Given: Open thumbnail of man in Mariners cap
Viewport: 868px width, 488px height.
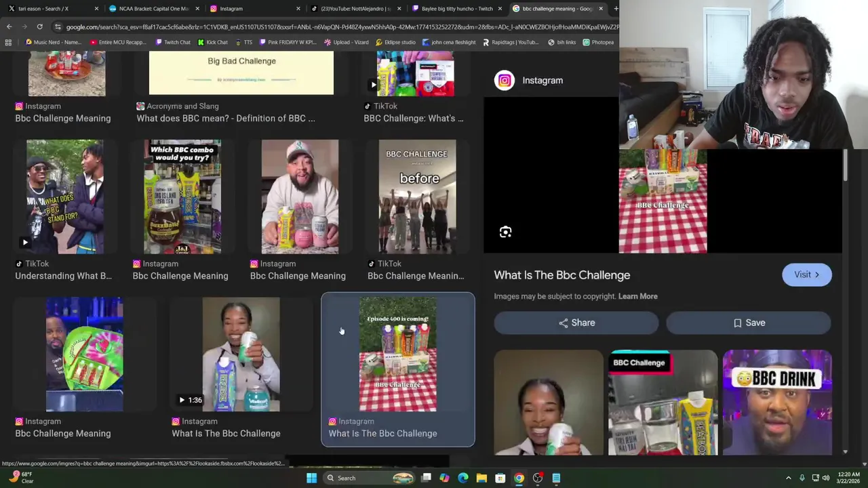Looking at the screenshot, I should (300, 197).
